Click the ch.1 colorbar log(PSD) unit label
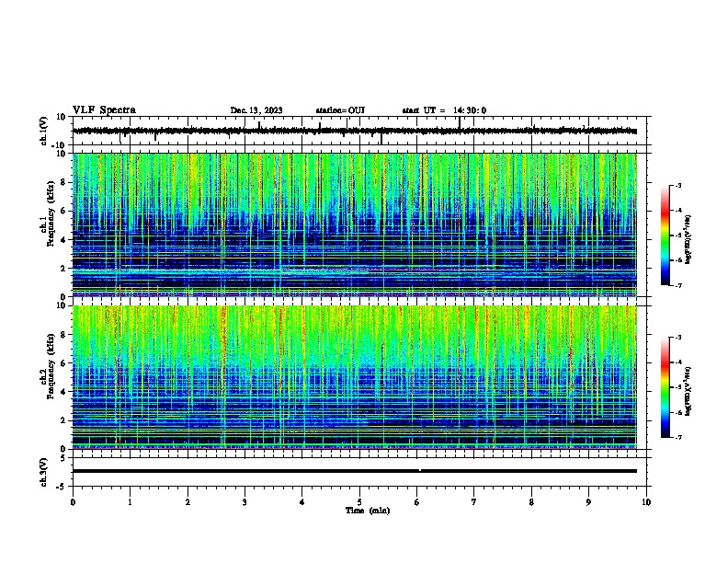This screenshot has height=563, width=728. pyautogui.click(x=688, y=240)
